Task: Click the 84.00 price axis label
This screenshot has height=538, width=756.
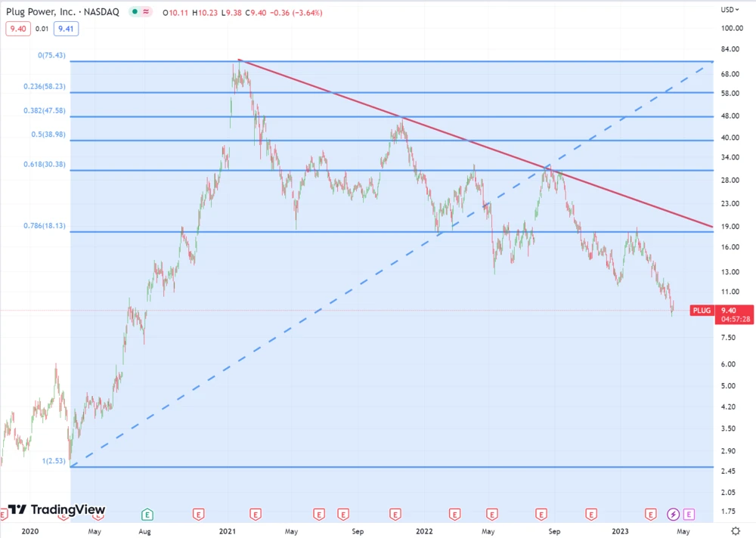Action: click(730, 49)
